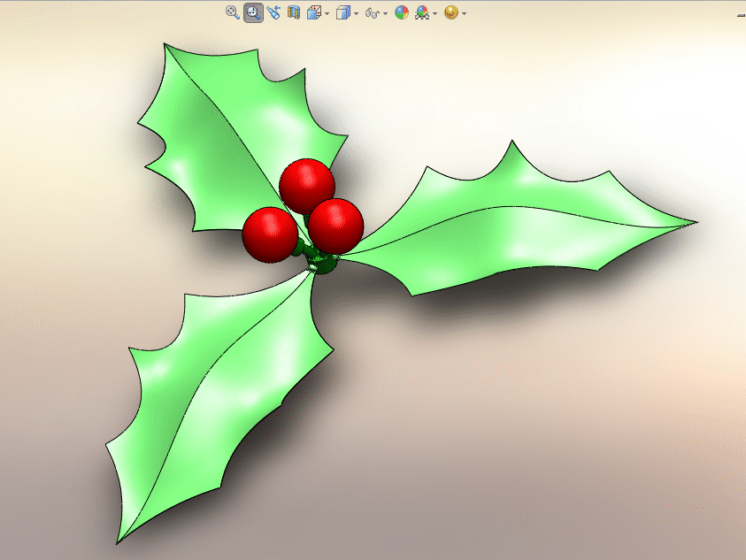Expand the Hide/Show Items dropdown arrow
Screen dimensions: 746x560
pos(386,13)
